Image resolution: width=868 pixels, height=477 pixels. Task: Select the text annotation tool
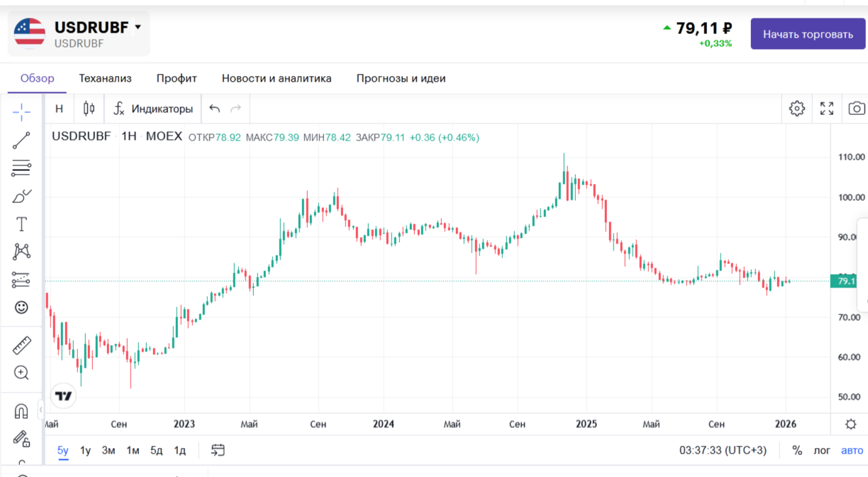pos(21,224)
